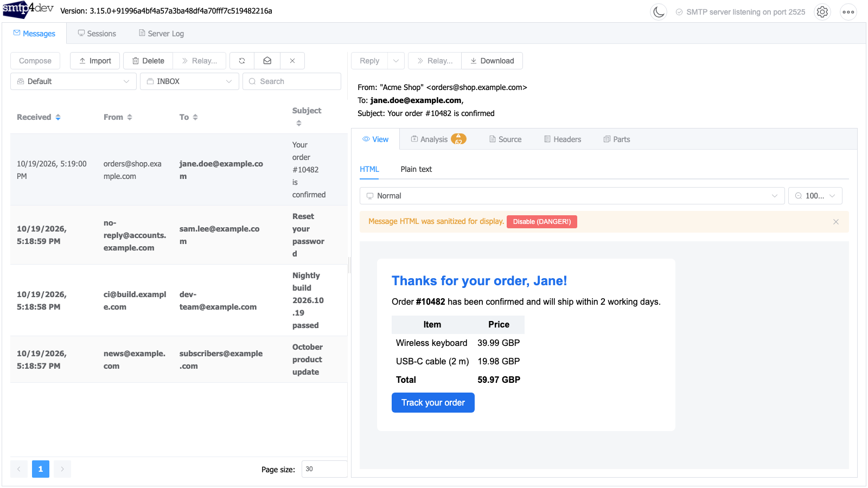Open the Parts tab

[617, 139]
